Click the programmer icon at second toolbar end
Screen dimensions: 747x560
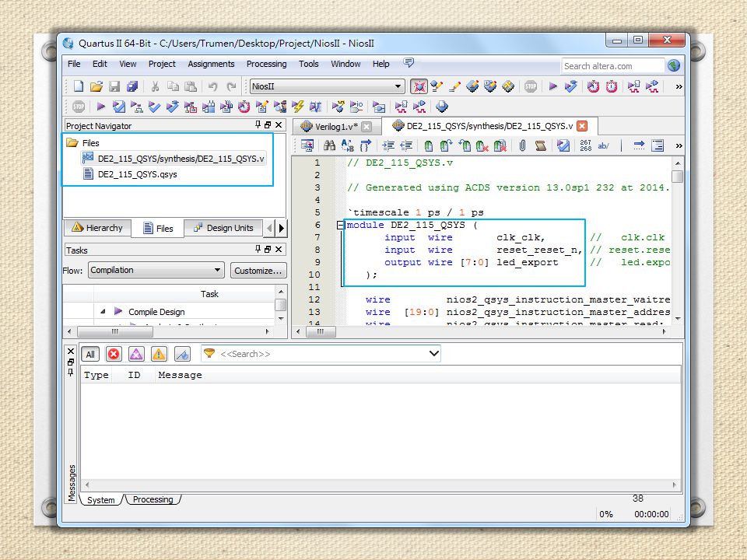click(442, 107)
